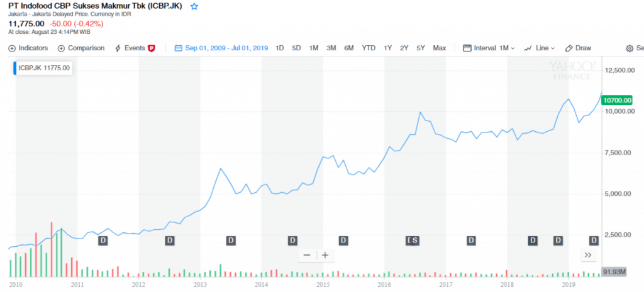Click the -50.00 (-0.42%) change value
The height and width of the screenshot is (292, 644).
point(76,24)
